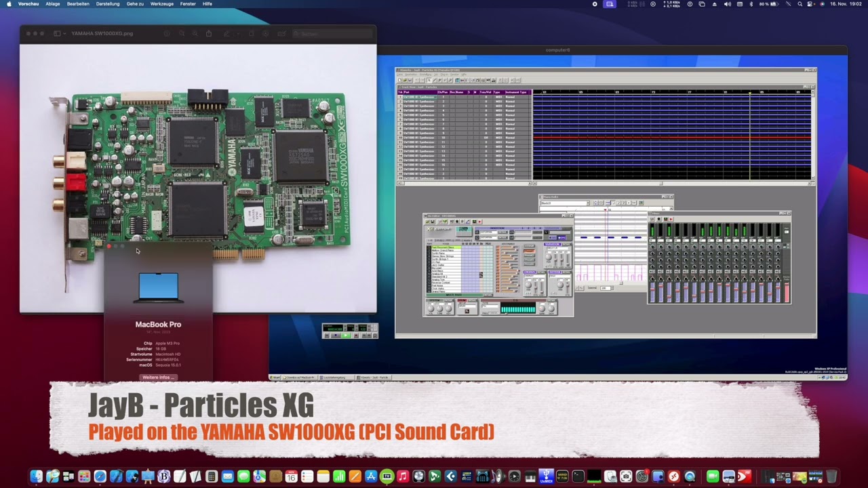The image size is (868, 488).
Task: Open the Fenster menu
Action: point(188,4)
